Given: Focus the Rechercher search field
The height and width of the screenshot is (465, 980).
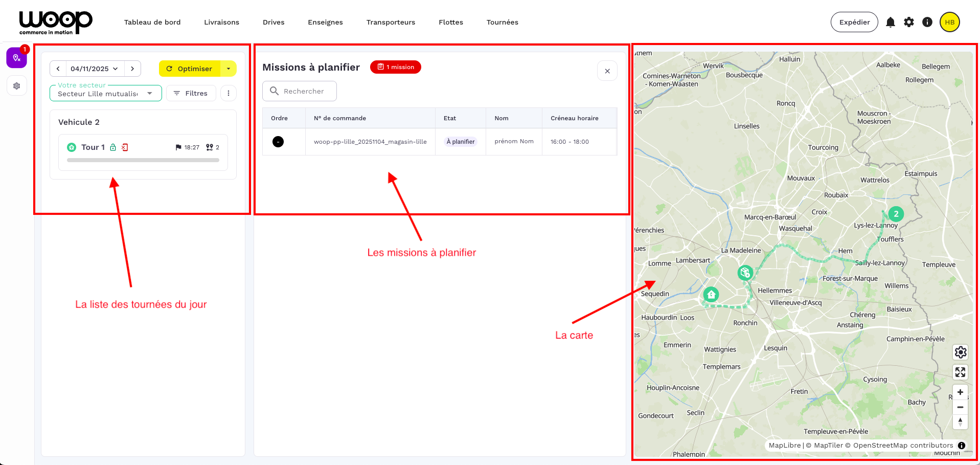Looking at the screenshot, I should 304,91.
